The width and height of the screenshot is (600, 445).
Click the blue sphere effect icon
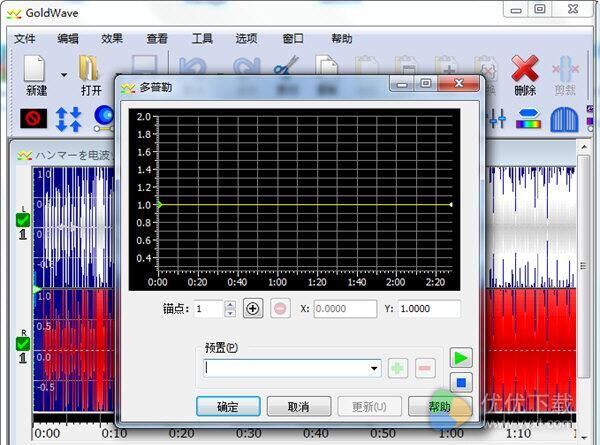pos(104,118)
